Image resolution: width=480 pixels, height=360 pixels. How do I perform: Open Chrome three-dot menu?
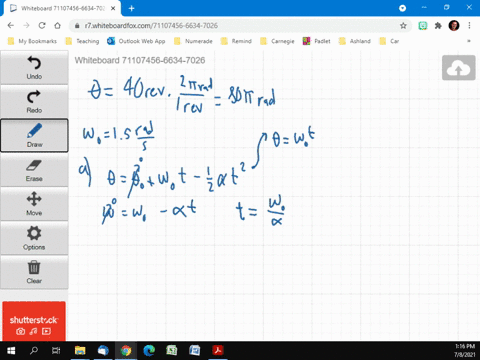[x=469, y=26]
